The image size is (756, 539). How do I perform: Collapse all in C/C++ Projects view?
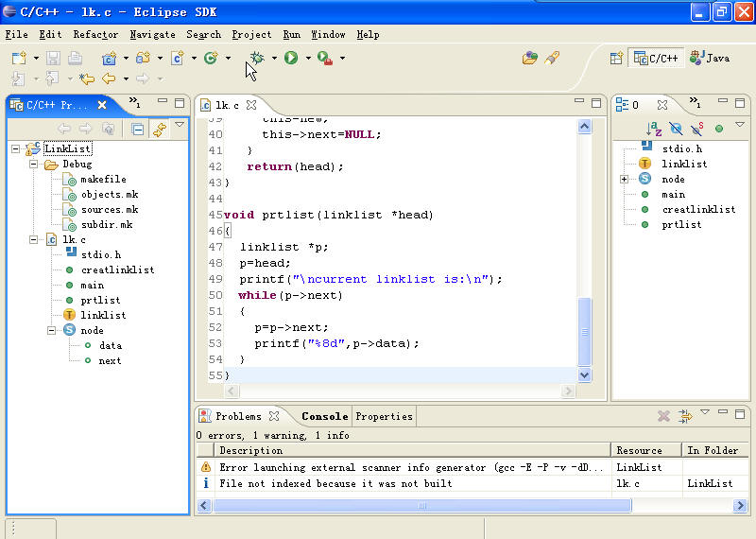138,129
